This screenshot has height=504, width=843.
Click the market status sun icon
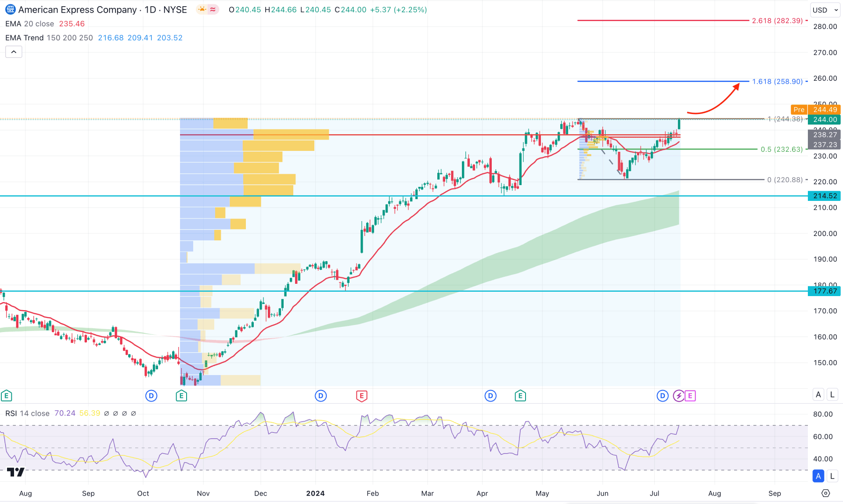pyautogui.click(x=202, y=9)
